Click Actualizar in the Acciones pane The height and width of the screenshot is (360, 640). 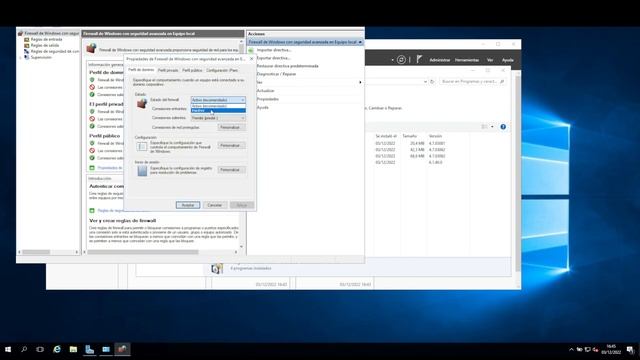(x=265, y=91)
